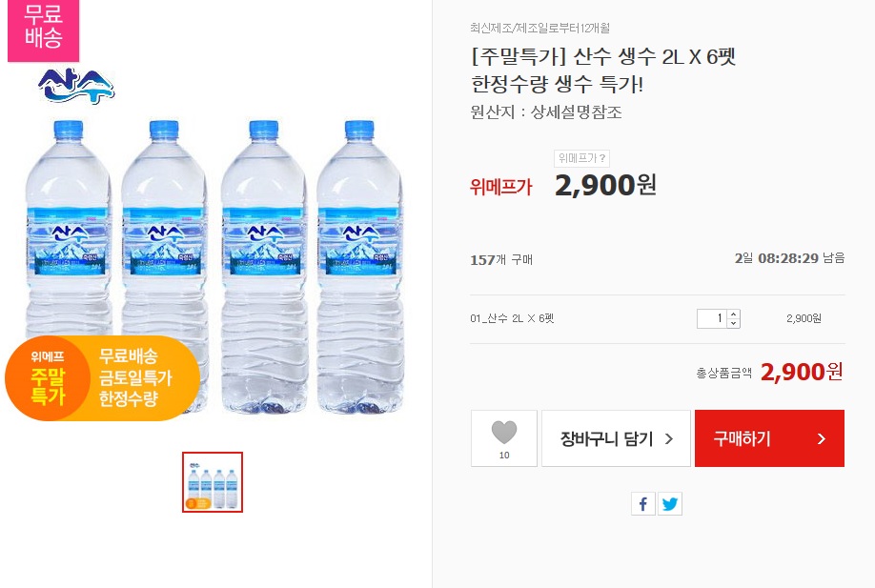Share the product on Twitter
The height and width of the screenshot is (588, 875).
670,504
